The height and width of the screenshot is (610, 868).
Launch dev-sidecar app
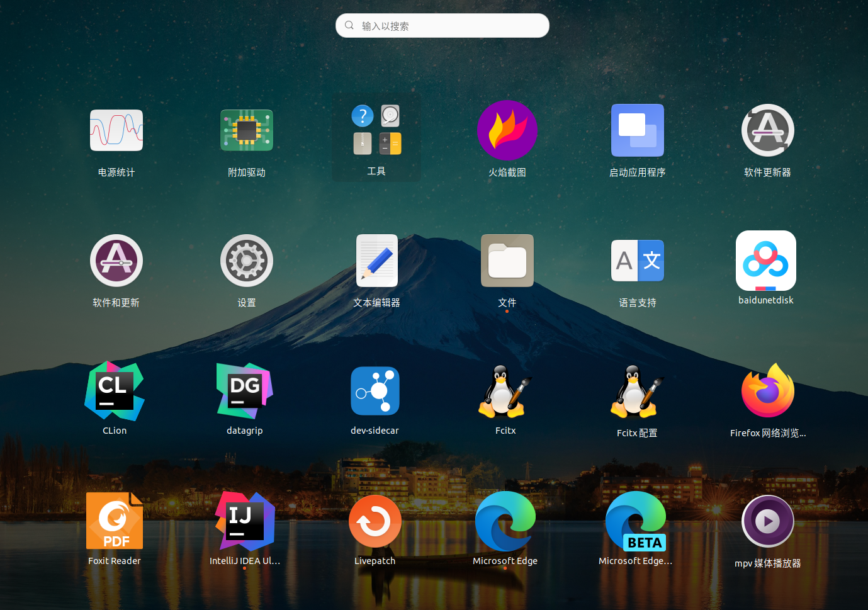click(x=375, y=391)
